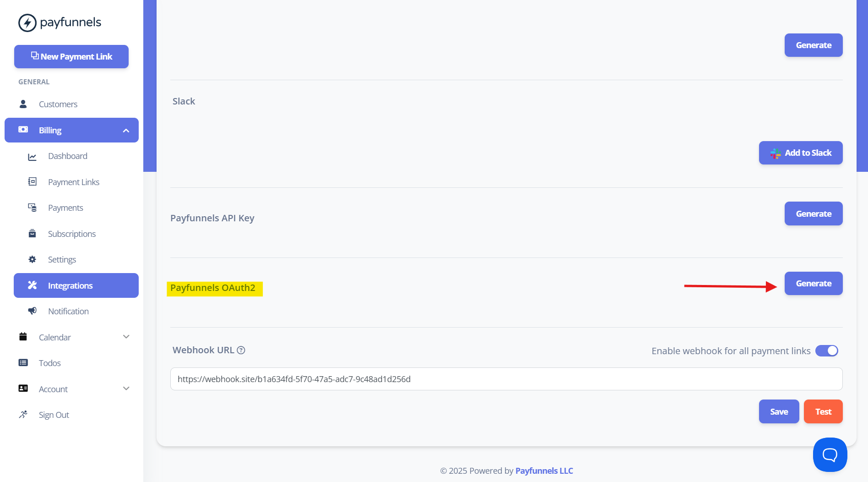Click the Notification megaphone icon

pos(32,311)
